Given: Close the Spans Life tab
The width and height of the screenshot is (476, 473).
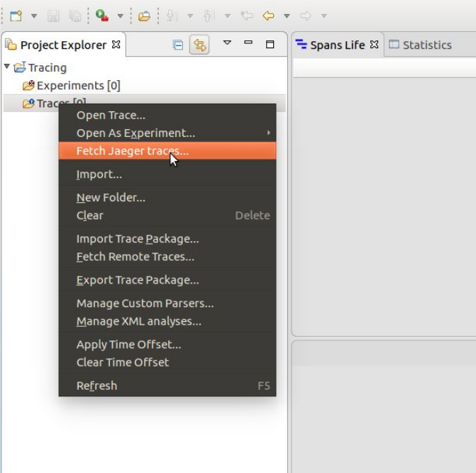Looking at the screenshot, I should click(375, 45).
